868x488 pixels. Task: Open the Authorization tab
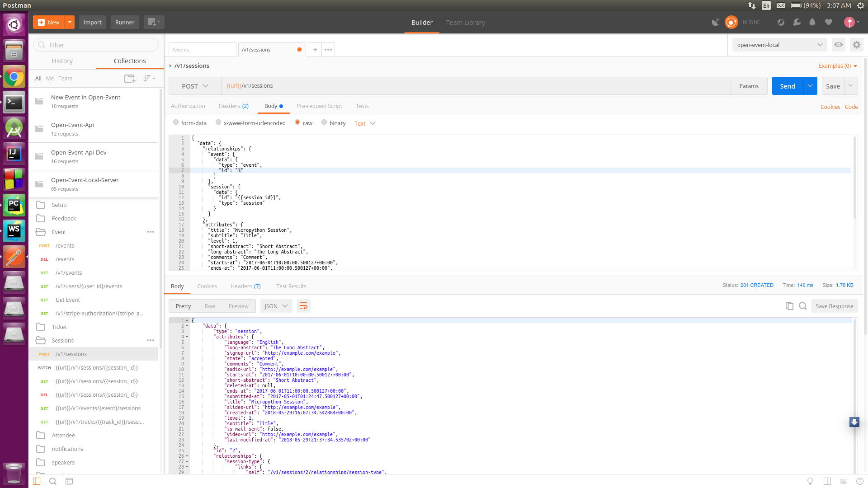(x=188, y=106)
